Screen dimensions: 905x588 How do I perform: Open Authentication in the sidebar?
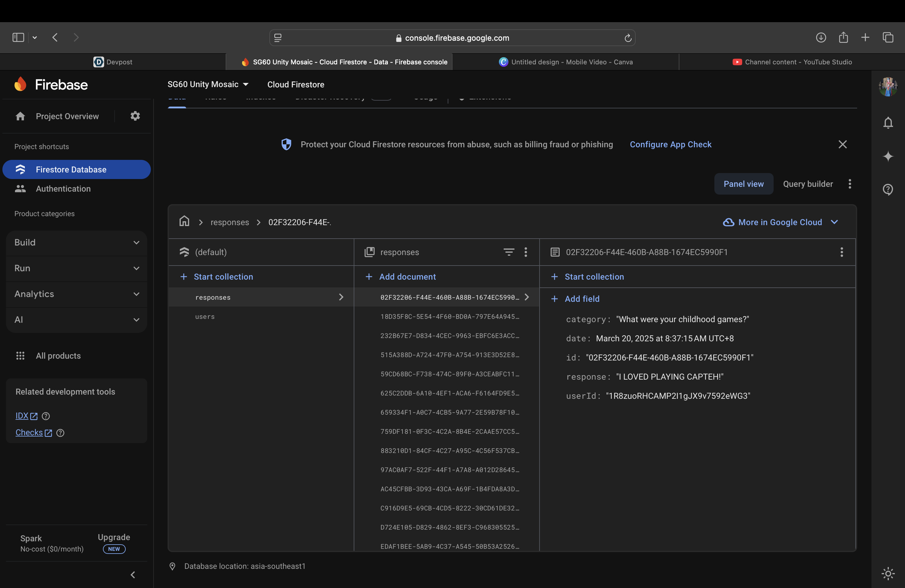point(63,189)
